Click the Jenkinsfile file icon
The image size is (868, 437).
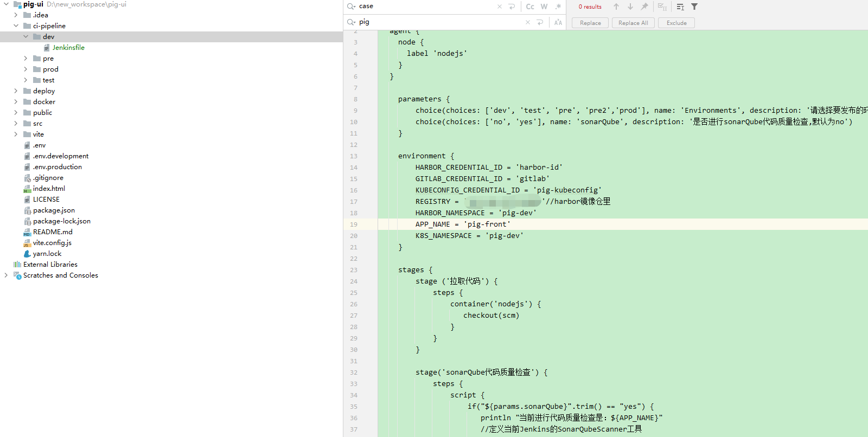47,48
